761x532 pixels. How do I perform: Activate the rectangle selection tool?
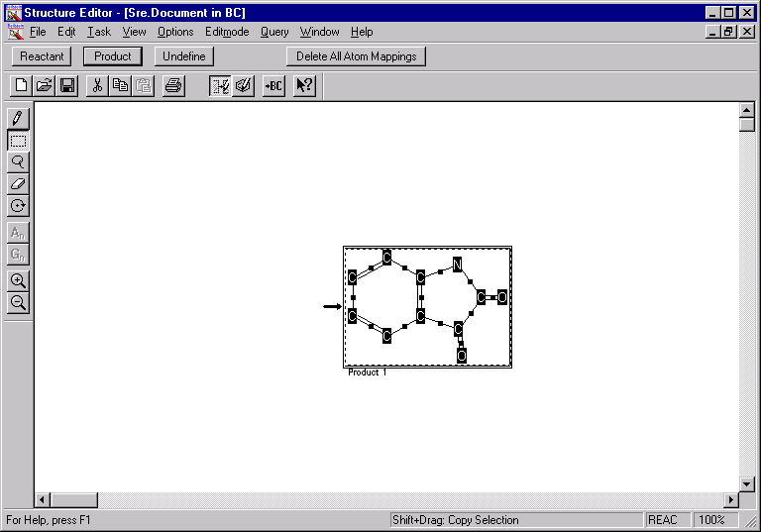18,141
